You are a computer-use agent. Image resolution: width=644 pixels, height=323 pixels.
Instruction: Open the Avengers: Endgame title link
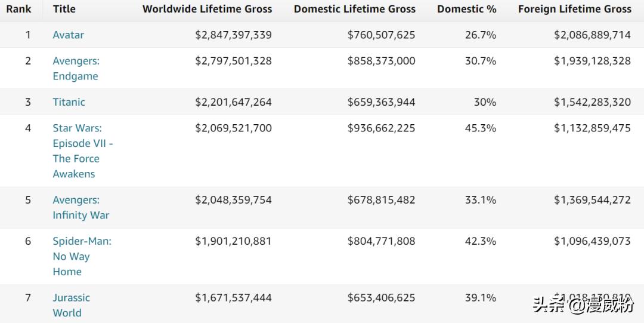pyautogui.click(x=76, y=68)
